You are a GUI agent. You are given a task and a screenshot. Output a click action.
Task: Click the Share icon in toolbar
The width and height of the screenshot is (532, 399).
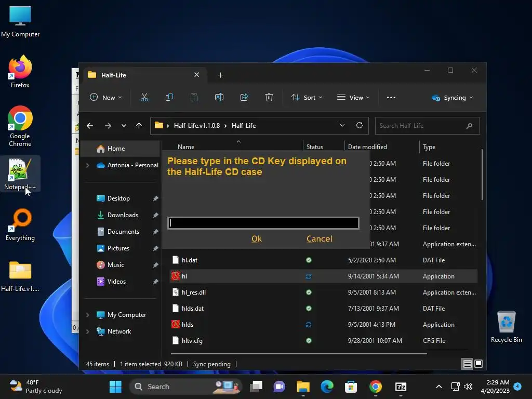pos(244,98)
